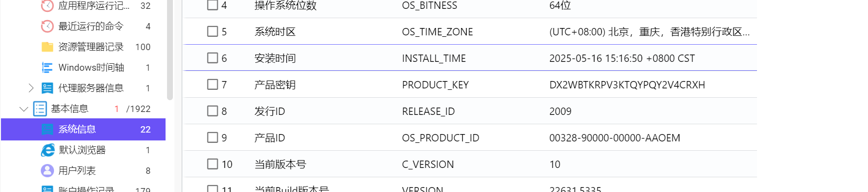This screenshot has height=192, width=868.
Task: Select the INSTALL_TIME row value
Action: click(x=622, y=58)
